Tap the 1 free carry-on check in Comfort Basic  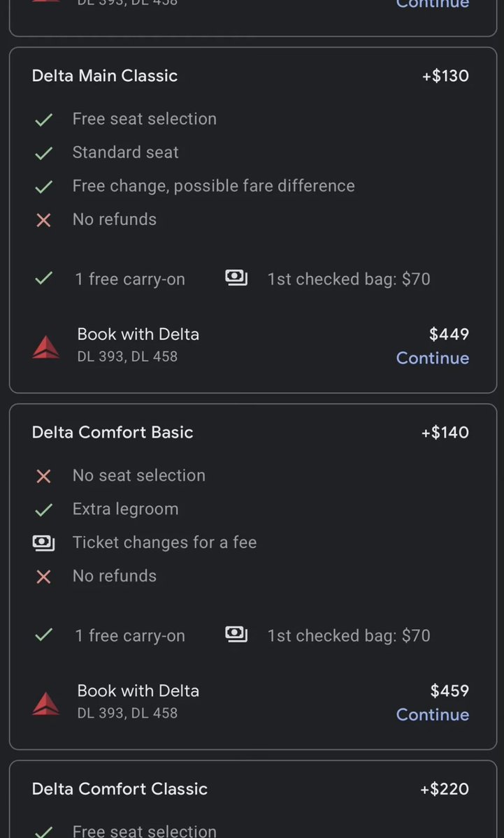tap(43, 635)
